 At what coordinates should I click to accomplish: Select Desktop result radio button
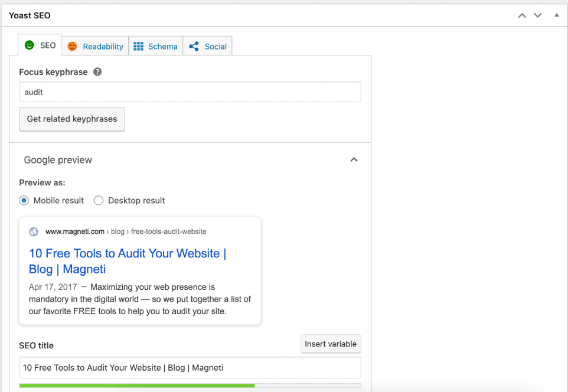99,200
